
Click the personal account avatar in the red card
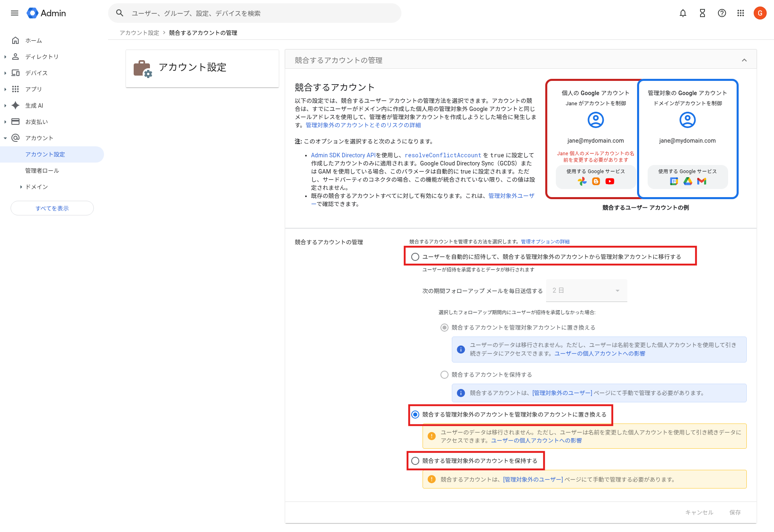pos(596,120)
